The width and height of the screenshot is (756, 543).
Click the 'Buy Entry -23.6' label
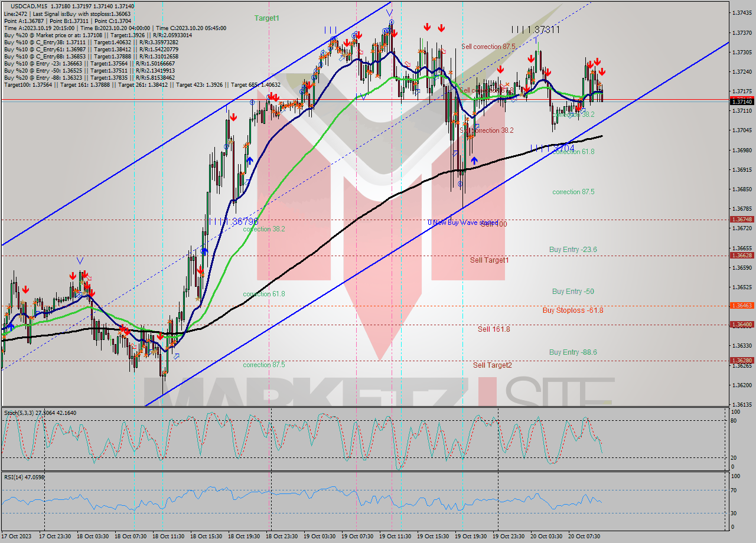pyautogui.click(x=573, y=250)
